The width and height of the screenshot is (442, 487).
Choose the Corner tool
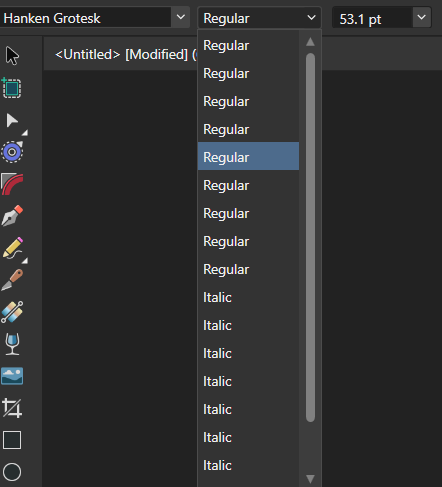[12, 184]
